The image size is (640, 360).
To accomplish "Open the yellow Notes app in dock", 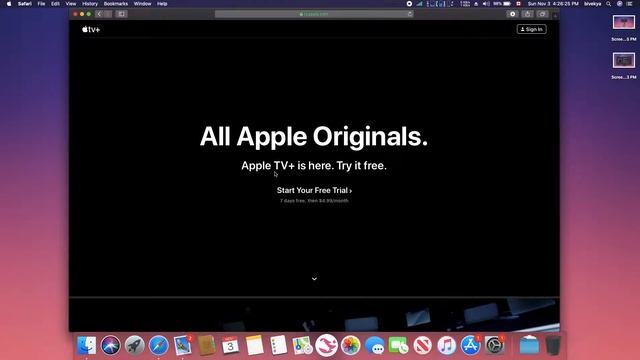I will point(255,345).
